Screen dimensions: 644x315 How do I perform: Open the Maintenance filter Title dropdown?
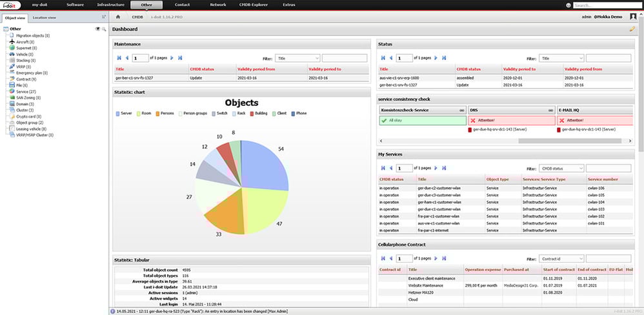297,58
